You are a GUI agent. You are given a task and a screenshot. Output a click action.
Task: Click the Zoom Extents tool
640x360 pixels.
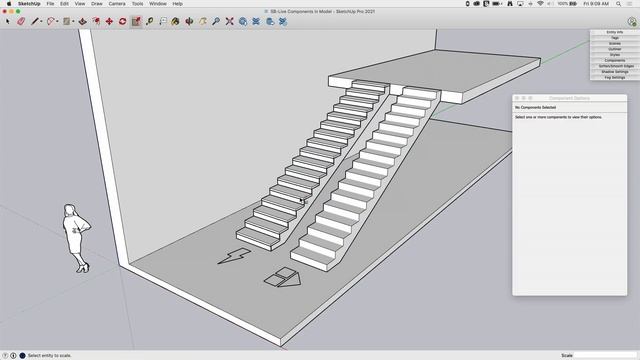pos(229,21)
